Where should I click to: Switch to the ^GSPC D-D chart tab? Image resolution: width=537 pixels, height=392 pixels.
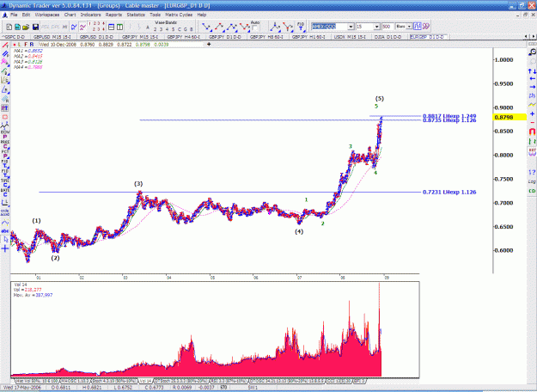click(x=15, y=37)
